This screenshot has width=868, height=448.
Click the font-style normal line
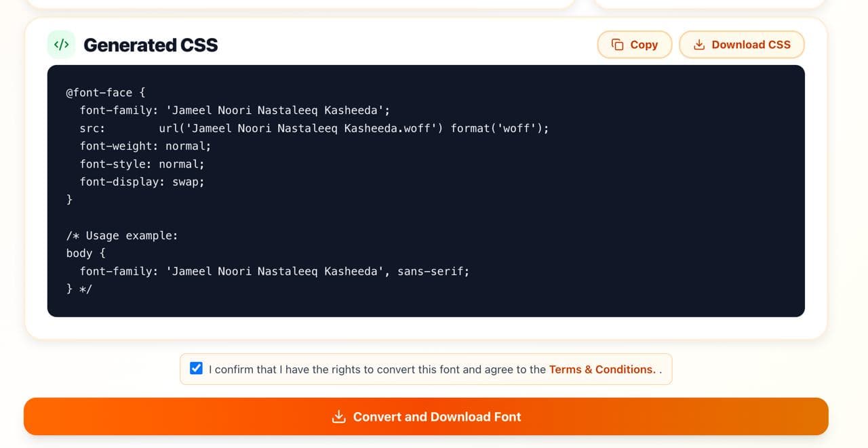[136, 163]
